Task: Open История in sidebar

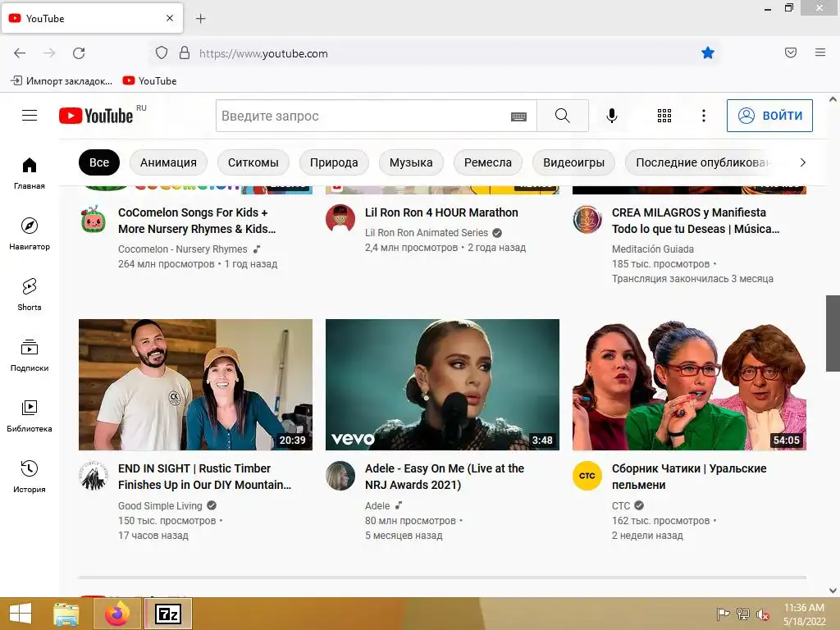Action: (30, 477)
